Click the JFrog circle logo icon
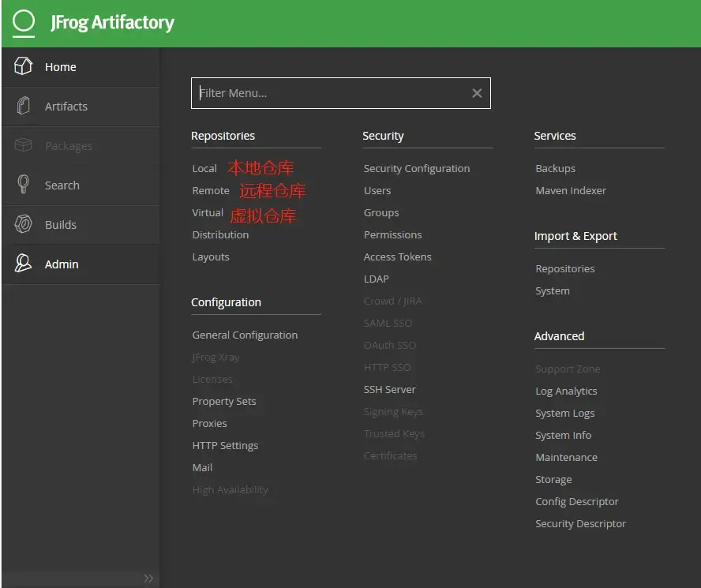This screenshot has width=701, height=588. [23, 22]
